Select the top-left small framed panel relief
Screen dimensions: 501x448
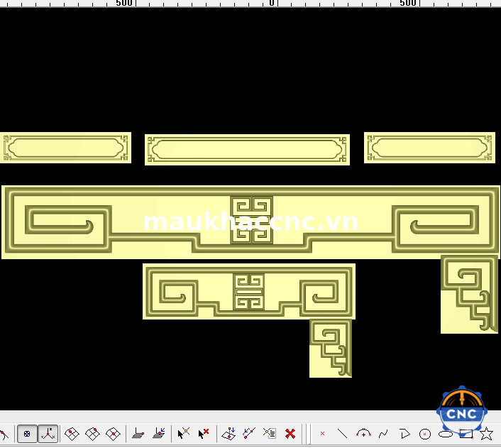pos(65,148)
